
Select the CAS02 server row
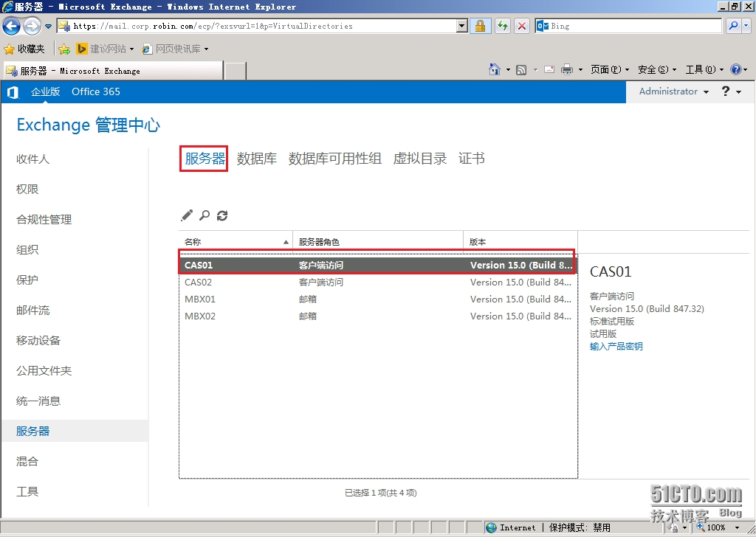tap(378, 283)
